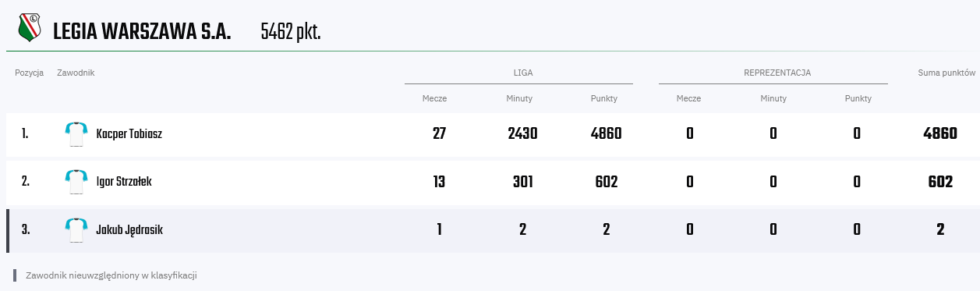Click Jakub Jędrasik's jersey icon
Viewport: 980px width, 291px height.
click(x=76, y=230)
